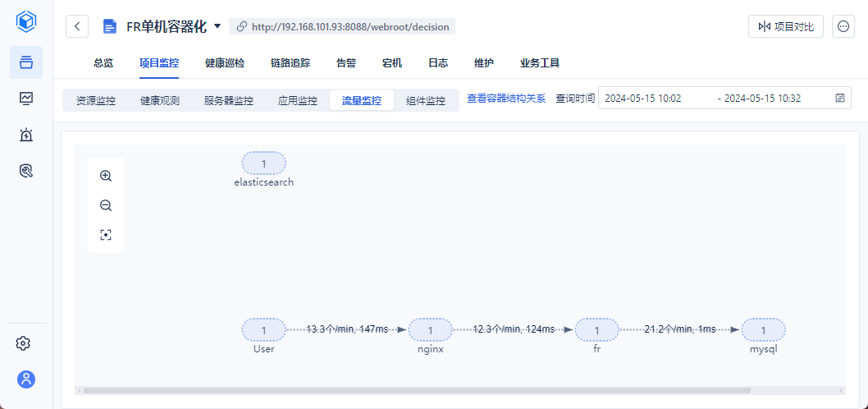
Task: Go back with the left chevron button
Action: tap(77, 26)
